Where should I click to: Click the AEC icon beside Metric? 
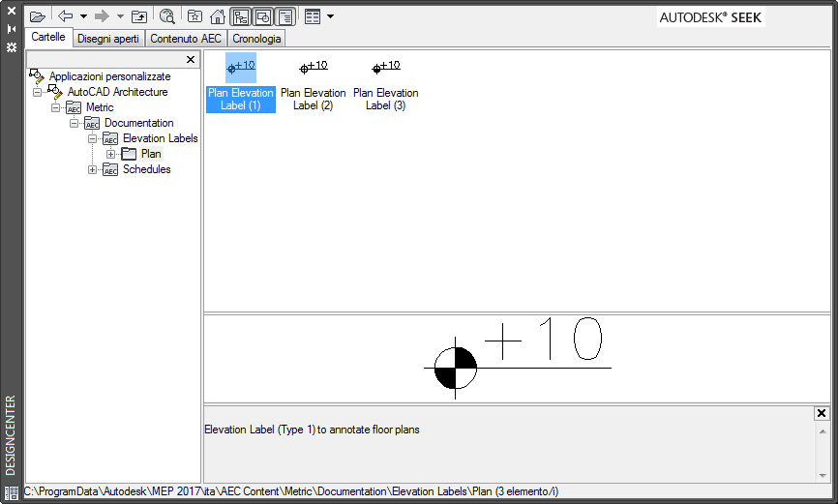74,107
